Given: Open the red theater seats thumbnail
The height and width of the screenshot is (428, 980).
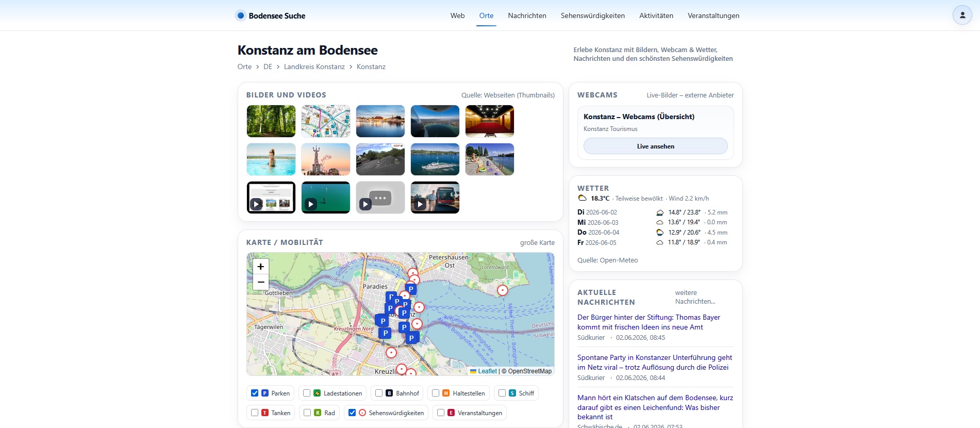Looking at the screenshot, I should click(x=490, y=121).
